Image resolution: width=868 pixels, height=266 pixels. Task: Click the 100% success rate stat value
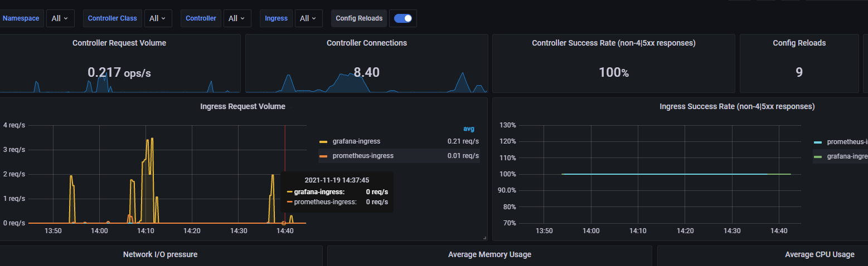614,72
